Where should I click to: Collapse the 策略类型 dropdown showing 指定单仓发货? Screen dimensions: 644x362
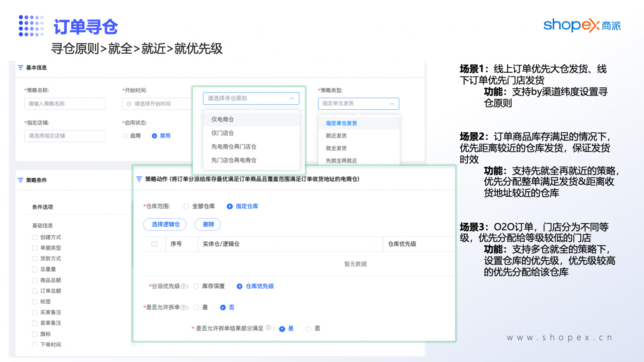coord(359,104)
